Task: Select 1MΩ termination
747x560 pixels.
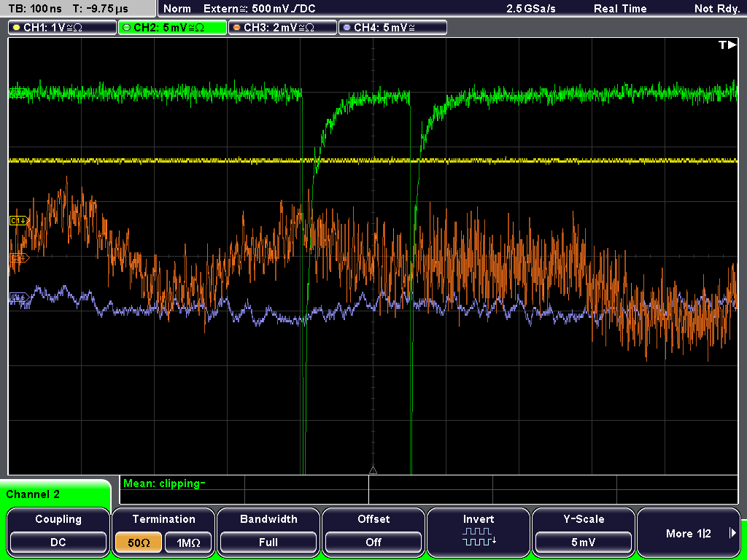Action: click(188, 542)
